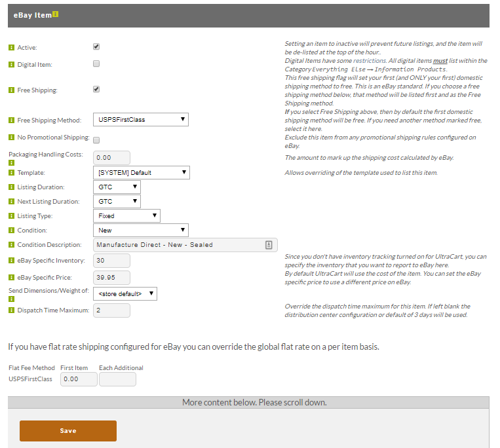Uncheck the Active checkbox
The height and width of the screenshot is (448, 500).
coord(96,47)
